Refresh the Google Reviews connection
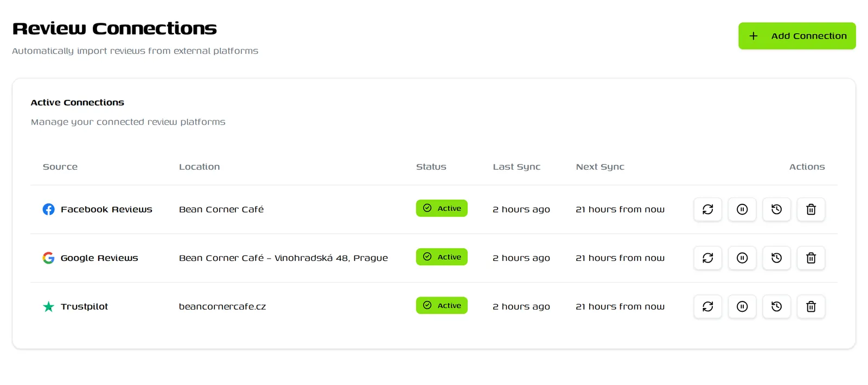Image resolution: width=868 pixels, height=385 pixels. (x=707, y=258)
